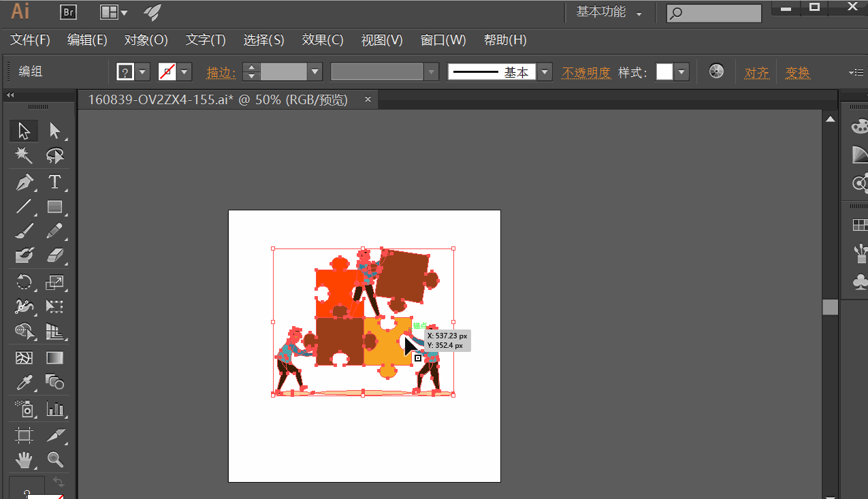This screenshot has height=499, width=868.
Task: Open the stroke weight dropdown arrow
Action: coord(315,72)
